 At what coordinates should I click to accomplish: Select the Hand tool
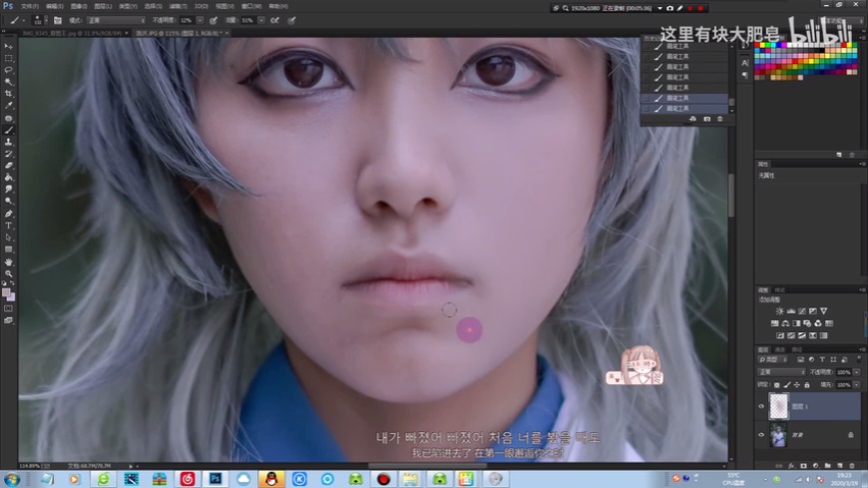coord(8,261)
